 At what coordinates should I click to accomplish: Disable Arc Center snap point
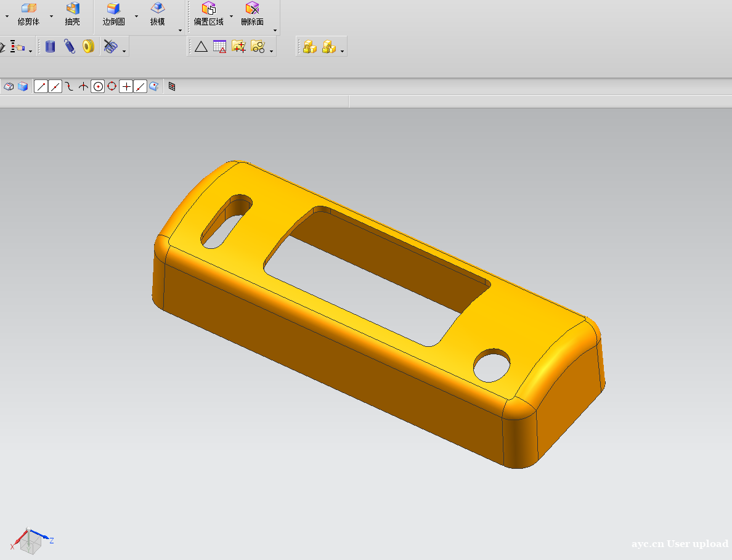(x=97, y=87)
